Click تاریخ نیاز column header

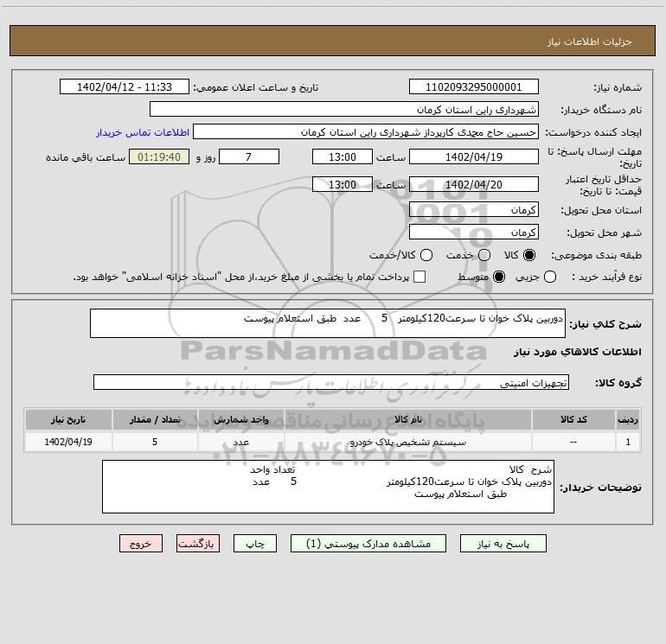pos(68,419)
